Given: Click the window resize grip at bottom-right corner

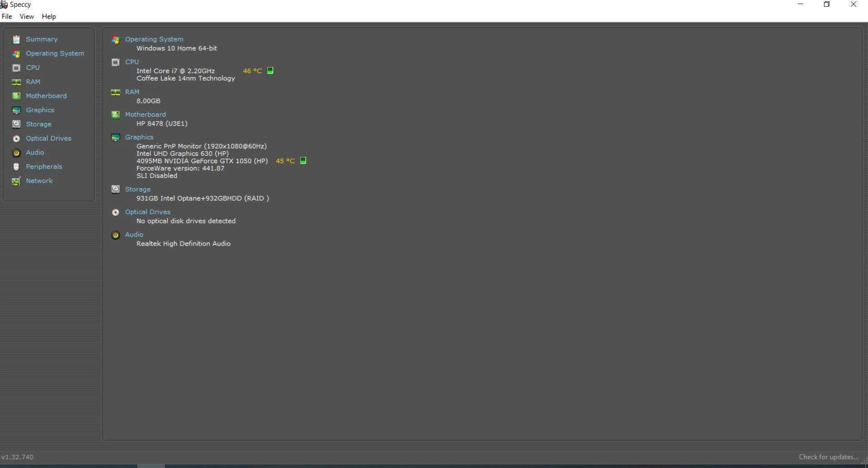Looking at the screenshot, I should pyautogui.click(x=864, y=461).
